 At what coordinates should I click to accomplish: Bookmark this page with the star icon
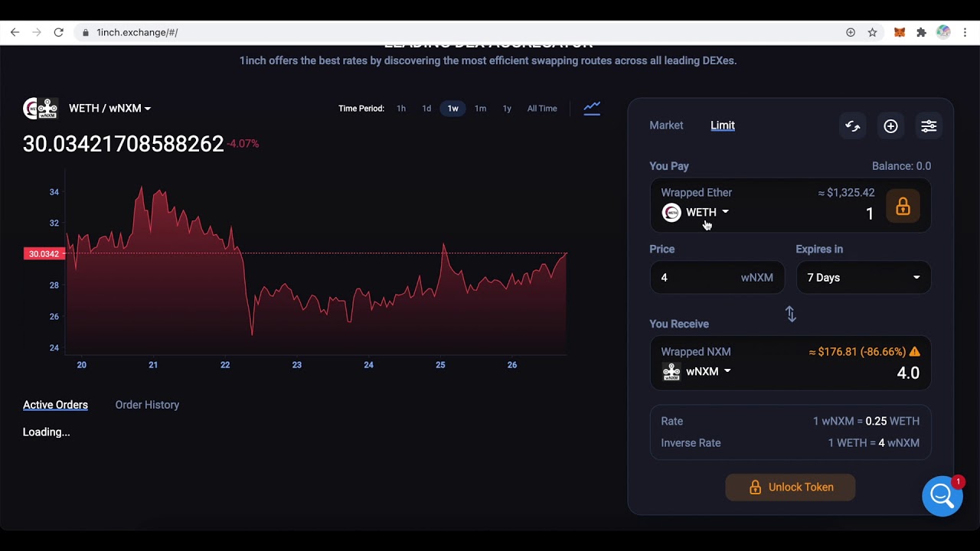tap(872, 32)
